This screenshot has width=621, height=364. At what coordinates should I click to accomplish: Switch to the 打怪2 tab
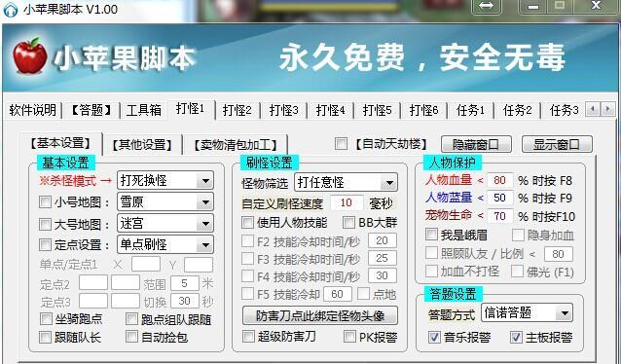tap(237, 110)
